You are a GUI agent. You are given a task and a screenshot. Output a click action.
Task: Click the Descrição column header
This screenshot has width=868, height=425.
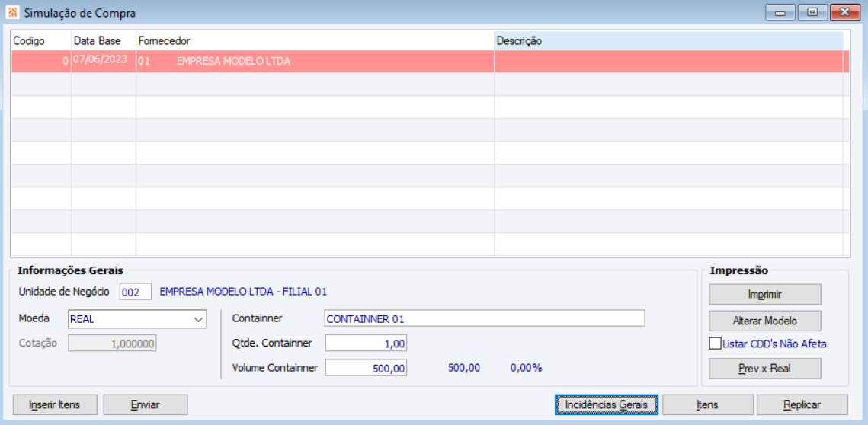(x=668, y=41)
